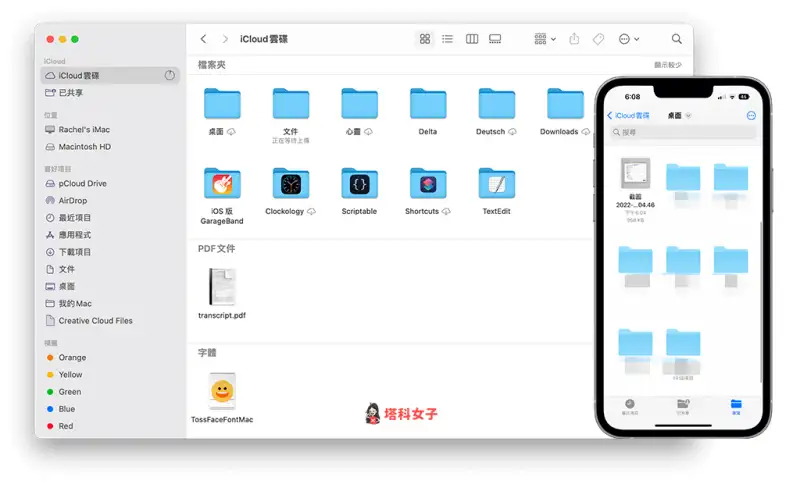Select the 心靈 folder
This screenshot has height=484, width=800.
360,104
